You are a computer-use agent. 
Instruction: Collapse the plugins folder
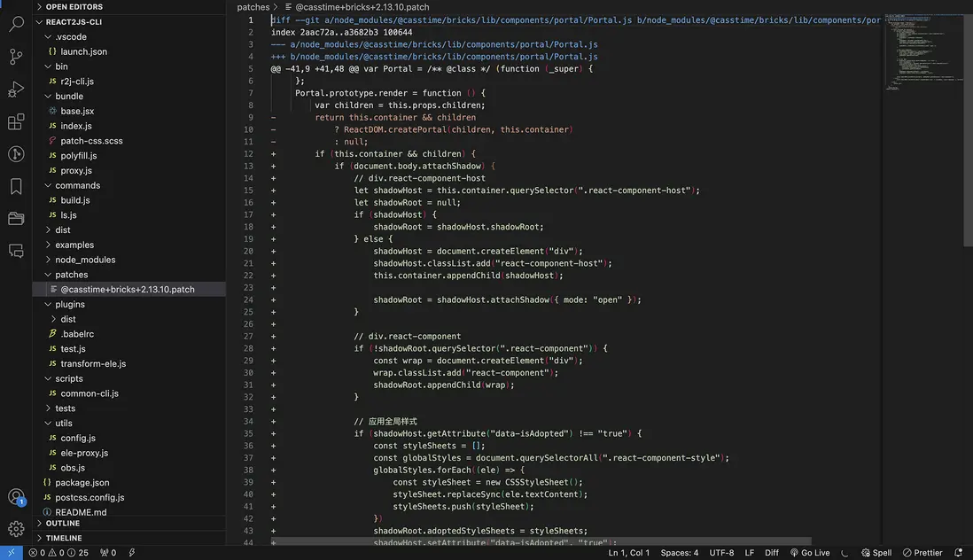click(129, 305)
